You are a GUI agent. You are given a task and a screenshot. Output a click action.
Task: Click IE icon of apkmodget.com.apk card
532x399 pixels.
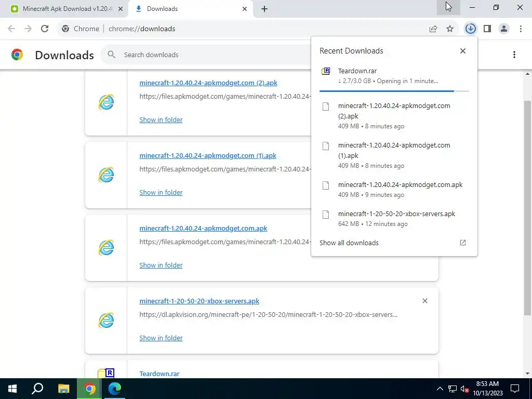click(106, 248)
